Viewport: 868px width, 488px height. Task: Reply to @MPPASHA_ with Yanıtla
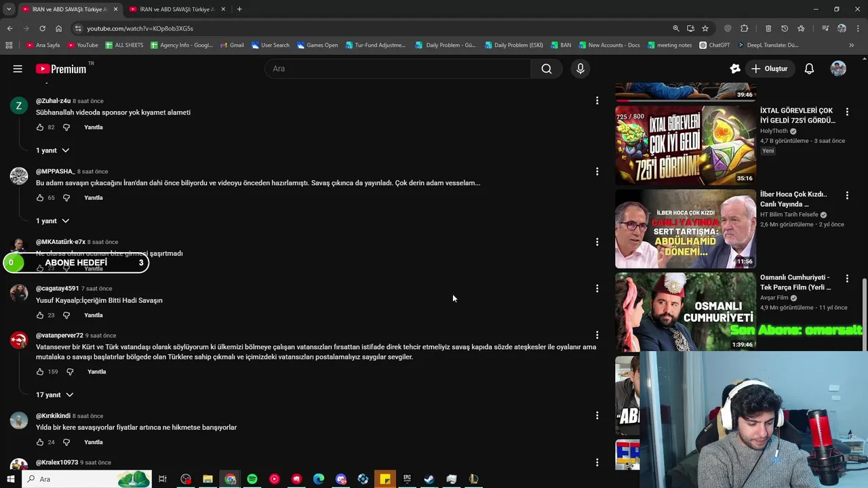coord(94,198)
